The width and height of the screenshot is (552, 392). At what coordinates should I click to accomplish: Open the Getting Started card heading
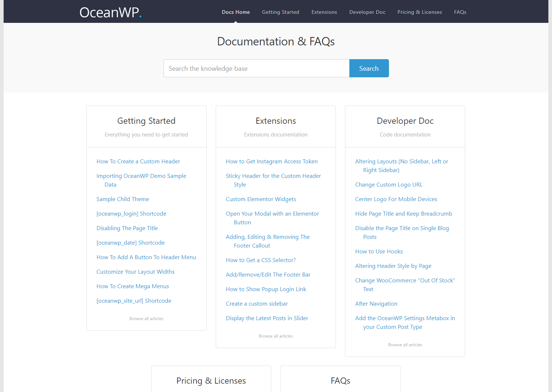[x=146, y=121]
